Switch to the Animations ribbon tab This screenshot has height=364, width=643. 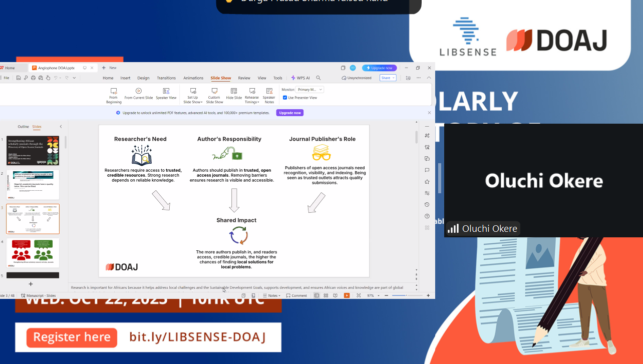pyautogui.click(x=193, y=78)
